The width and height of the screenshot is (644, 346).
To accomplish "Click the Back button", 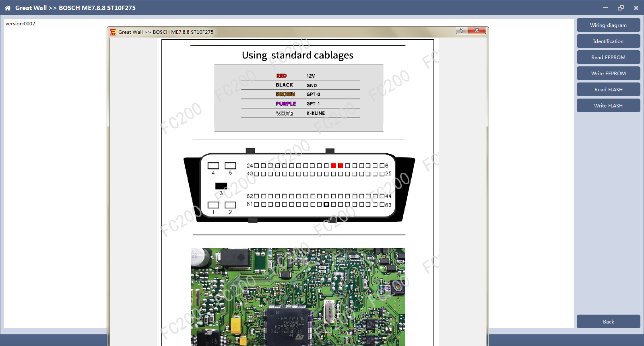I will coord(608,321).
